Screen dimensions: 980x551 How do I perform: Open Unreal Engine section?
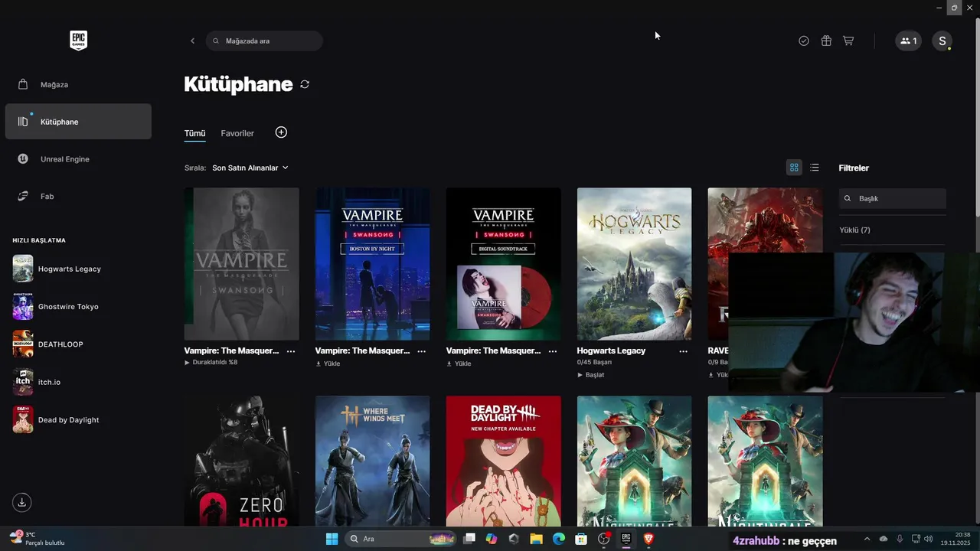click(78, 159)
